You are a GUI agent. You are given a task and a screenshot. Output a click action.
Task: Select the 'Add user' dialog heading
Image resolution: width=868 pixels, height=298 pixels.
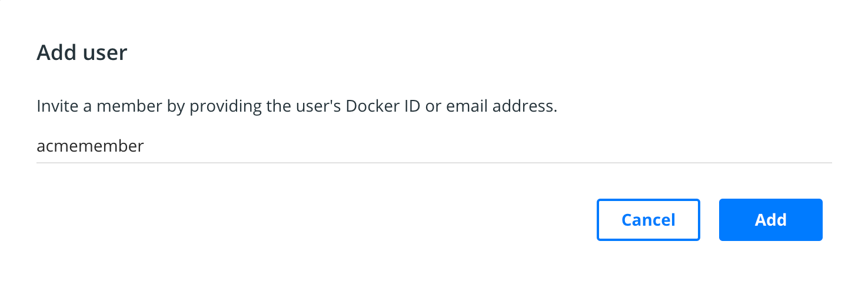click(x=82, y=53)
